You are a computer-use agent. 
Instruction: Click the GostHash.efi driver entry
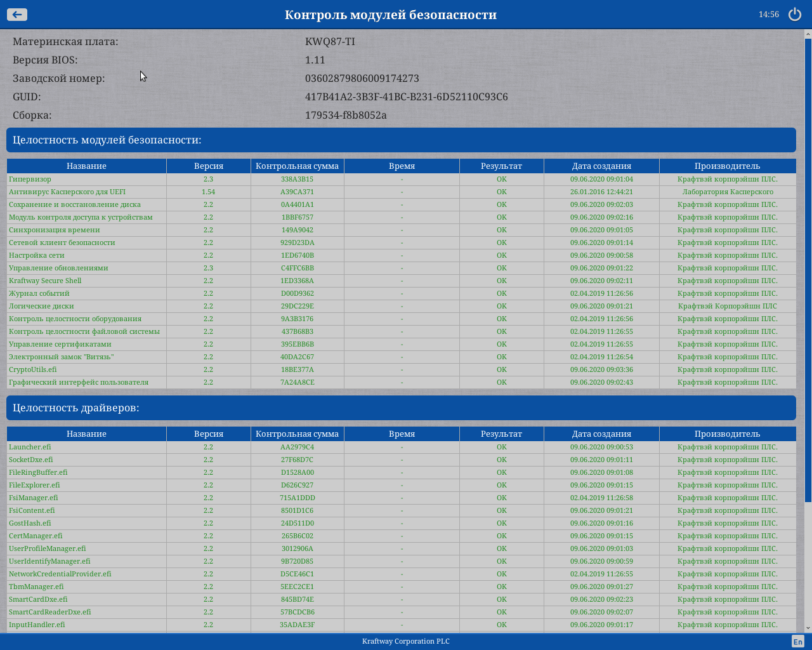click(x=30, y=523)
